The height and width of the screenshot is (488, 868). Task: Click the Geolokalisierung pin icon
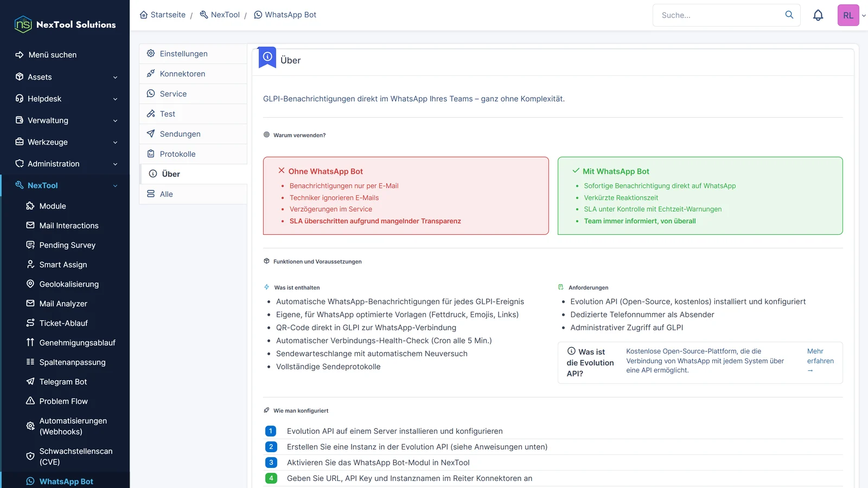(30, 284)
